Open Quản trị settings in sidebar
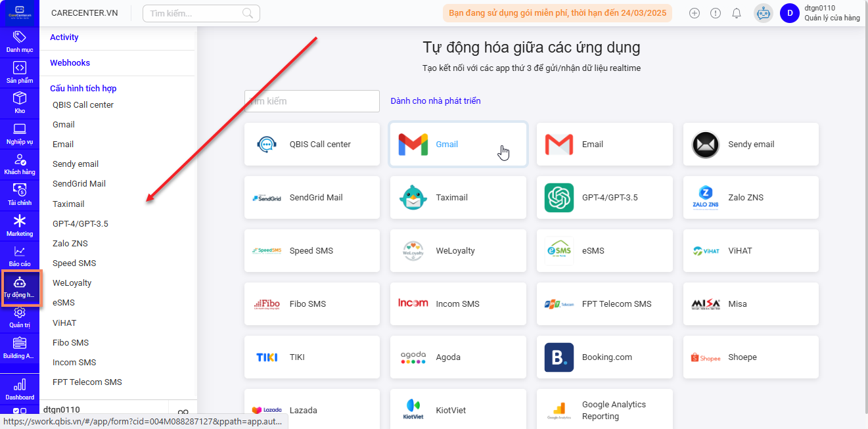Viewport: 868px width, 429px height. pyautogui.click(x=20, y=317)
